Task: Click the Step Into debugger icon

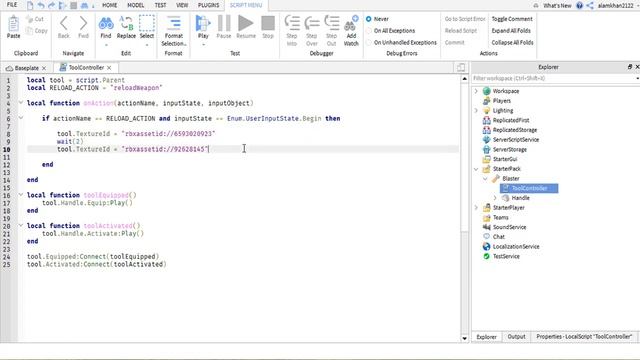Action: point(292,23)
